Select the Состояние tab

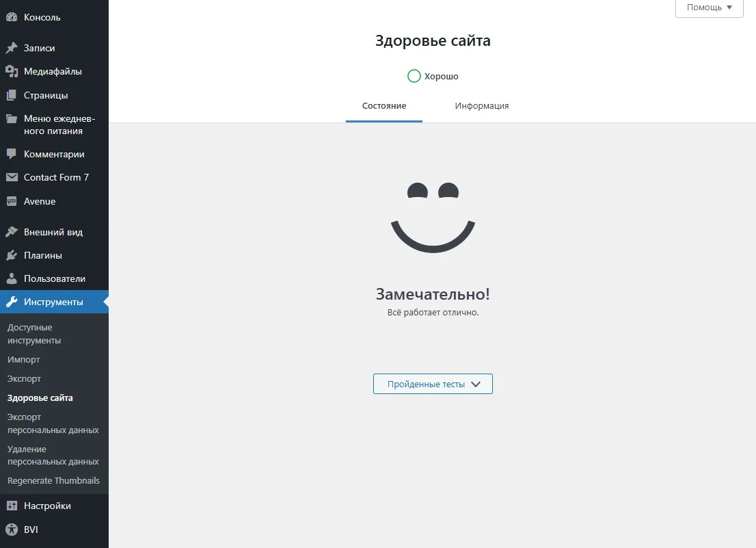pos(383,106)
